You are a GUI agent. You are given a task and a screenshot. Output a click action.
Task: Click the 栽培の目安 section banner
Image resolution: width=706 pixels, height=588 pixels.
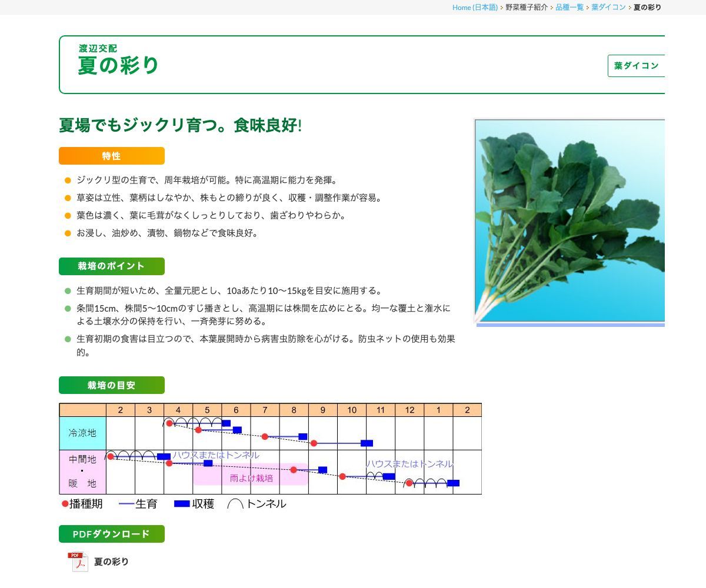pos(111,385)
